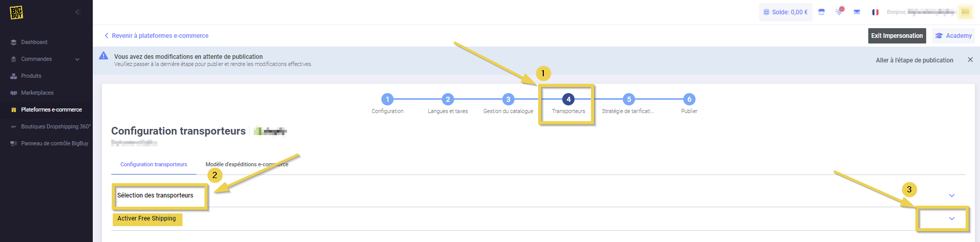This screenshot has height=242, width=980.
Task: Click Aller à l'étape de publication
Action: [x=914, y=60]
